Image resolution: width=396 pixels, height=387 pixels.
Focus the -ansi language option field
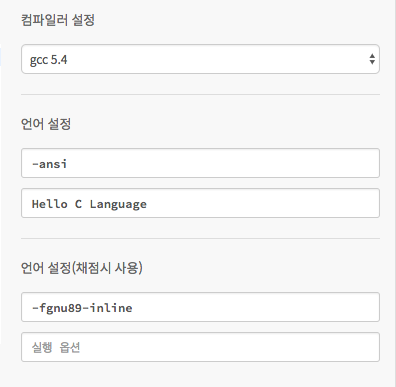(200, 163)
